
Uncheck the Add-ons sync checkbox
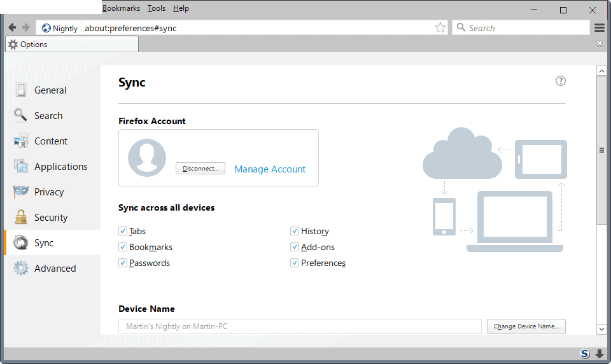point(295,247)
